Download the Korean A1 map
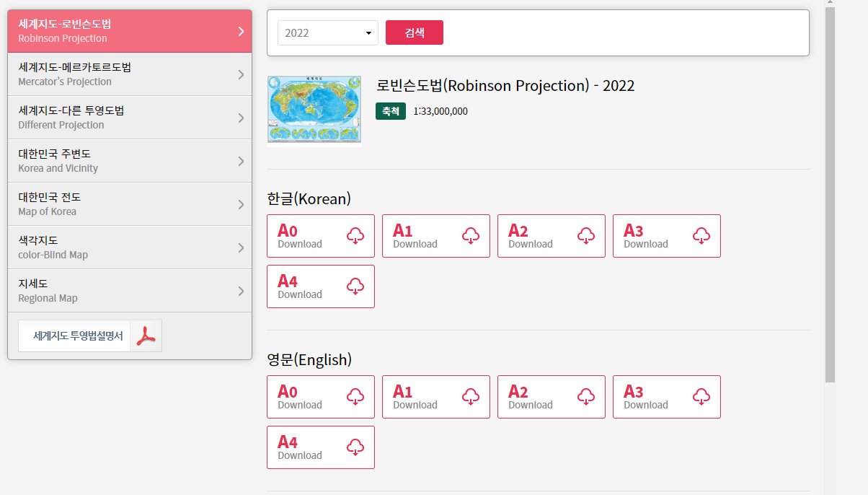The height and width of the screenshot is (495, 868). [x=435, y=236]
